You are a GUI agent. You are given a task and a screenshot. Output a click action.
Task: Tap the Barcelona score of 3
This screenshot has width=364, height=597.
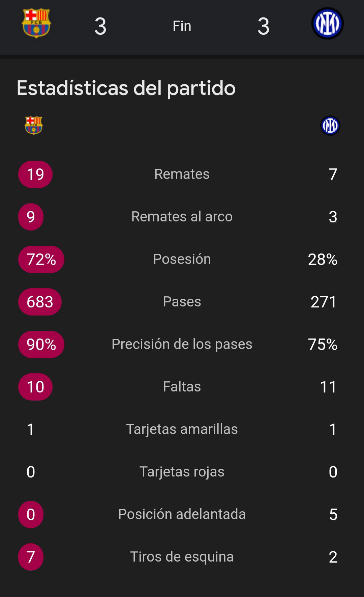[100, 26]
